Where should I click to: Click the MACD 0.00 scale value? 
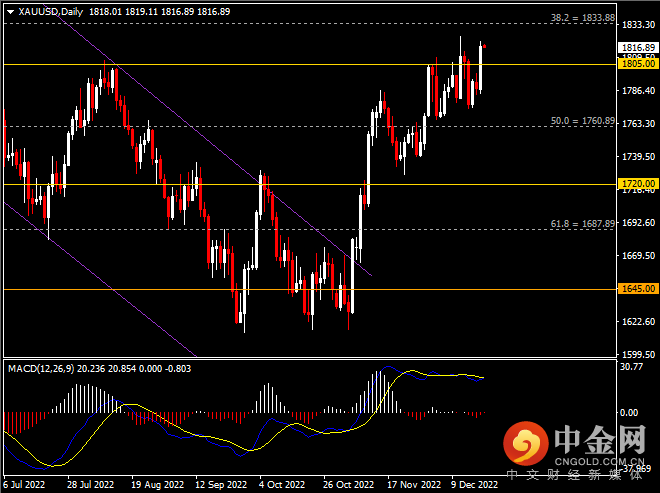631,412
